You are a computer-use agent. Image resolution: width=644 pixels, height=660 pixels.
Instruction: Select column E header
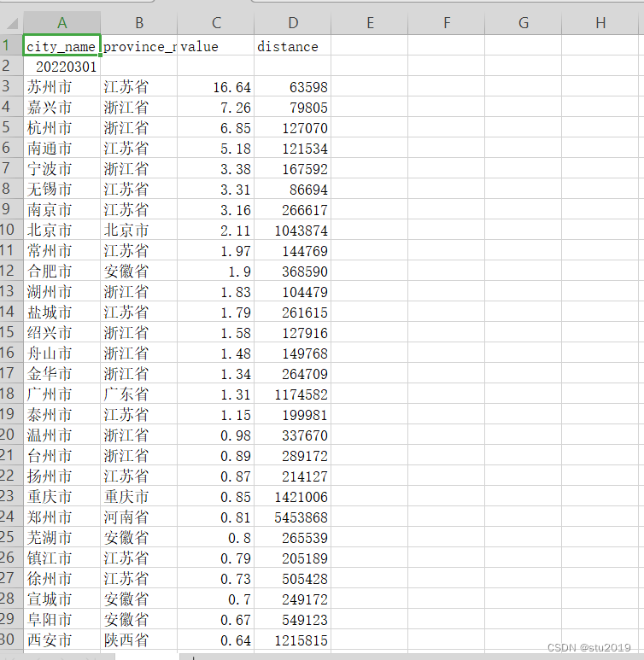pos(370,23)
